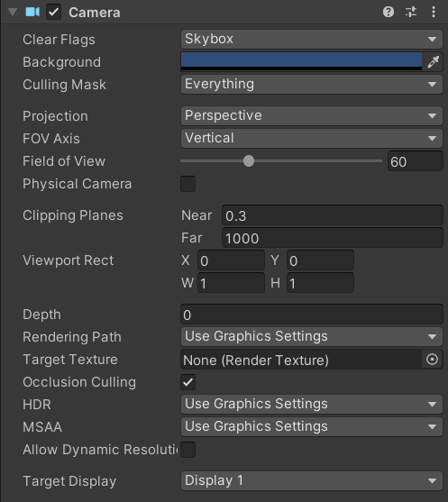This screenshot has width=448, height=502.
Task: Open the FOV Axis Vertical dropdown
Action: pos(312,138)
